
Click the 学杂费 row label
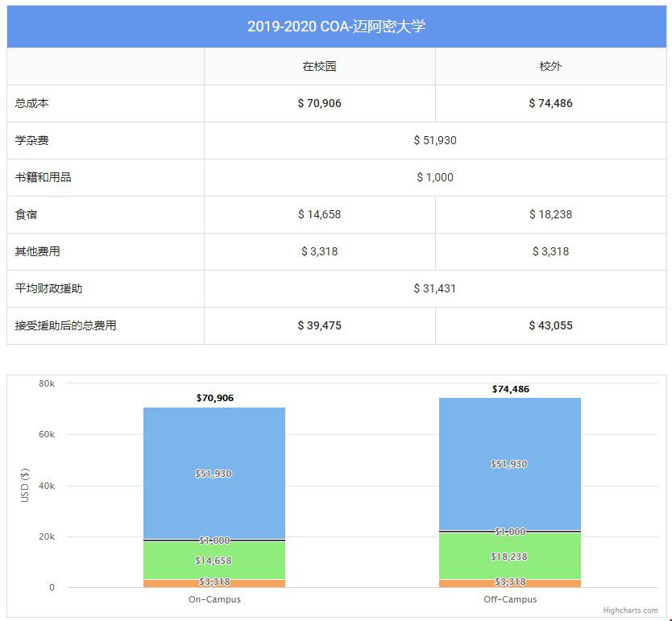pyautogui.click(x=31, y=140)
